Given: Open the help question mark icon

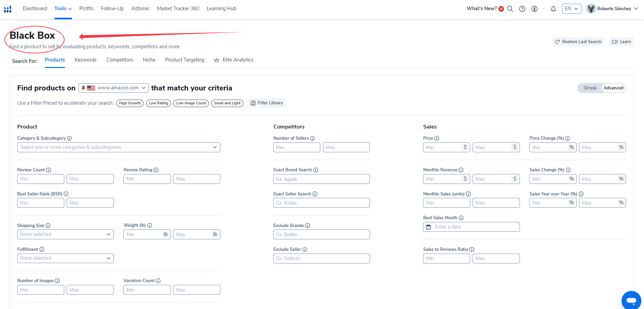Looking at the screenshot, I should tap(522, 9).
